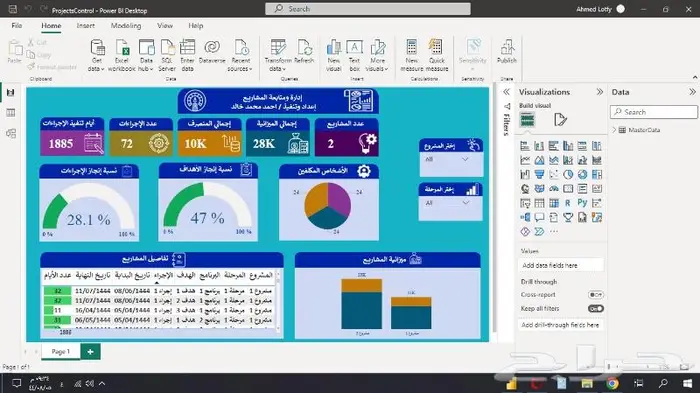Select the funnel chart visual icon
Image resolution: width=700 pixels, height=393 pixels.
click(x=539, y=175)
